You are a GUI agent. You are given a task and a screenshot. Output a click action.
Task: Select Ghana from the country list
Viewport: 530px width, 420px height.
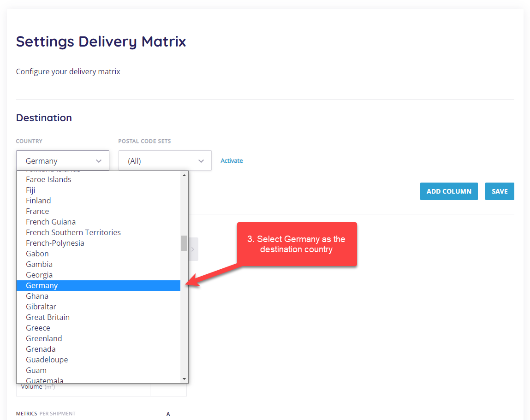pyautogui.click(x=98, y=296)
